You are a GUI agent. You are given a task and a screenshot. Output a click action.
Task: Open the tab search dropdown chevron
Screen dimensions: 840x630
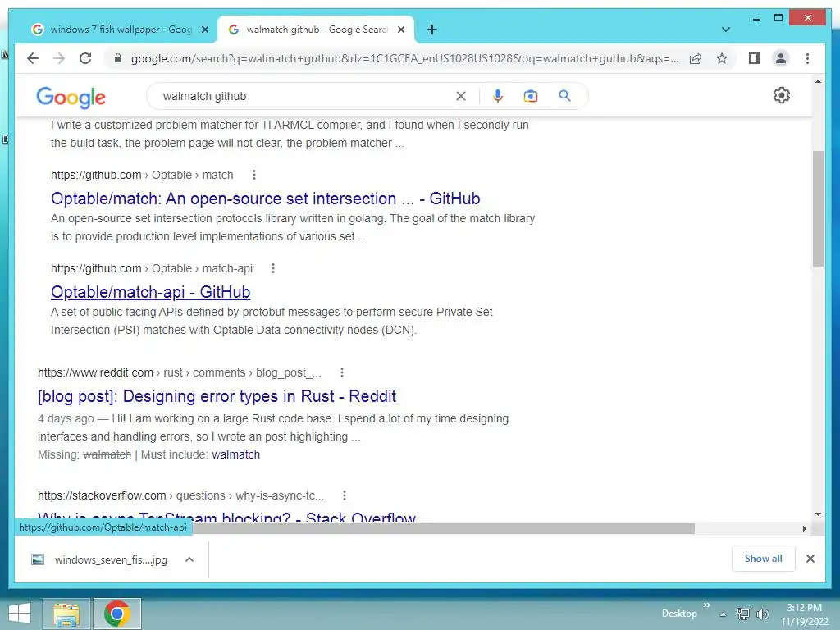click(725, 30)
